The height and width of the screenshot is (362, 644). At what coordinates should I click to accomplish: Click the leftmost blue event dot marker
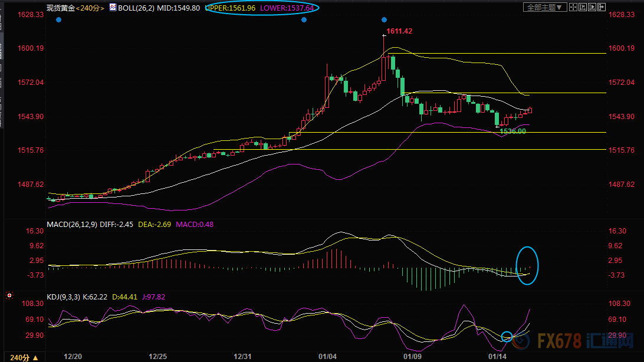pyautogui.click(x=58, y=20)
